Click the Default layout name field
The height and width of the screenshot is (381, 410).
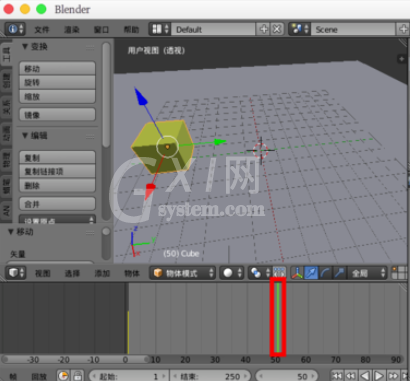click(213, 29)
